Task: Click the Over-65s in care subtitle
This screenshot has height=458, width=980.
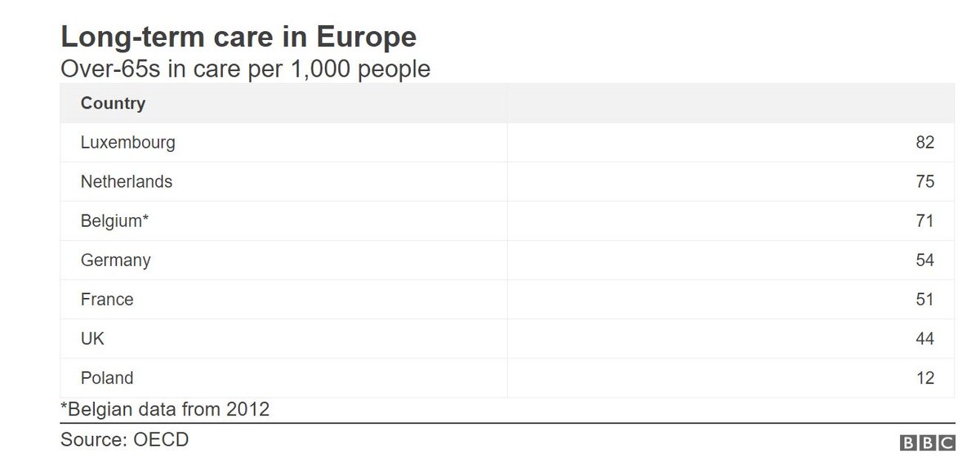Action: 245,69
